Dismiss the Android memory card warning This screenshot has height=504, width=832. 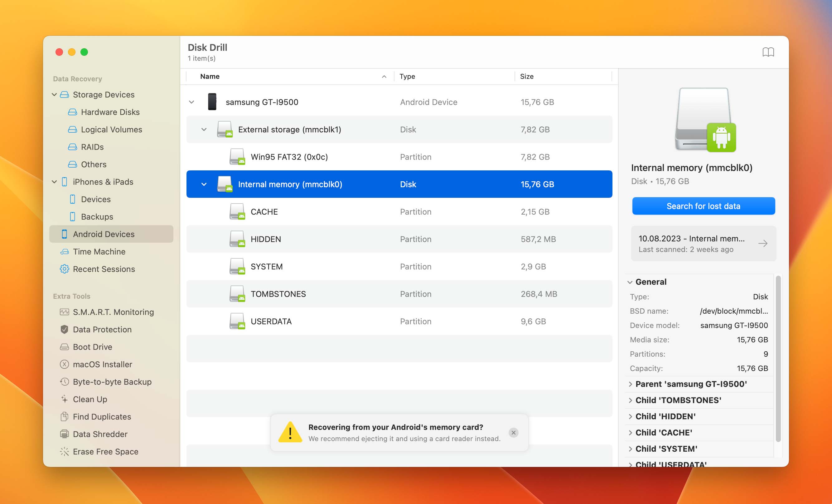(x=514, y=433)
